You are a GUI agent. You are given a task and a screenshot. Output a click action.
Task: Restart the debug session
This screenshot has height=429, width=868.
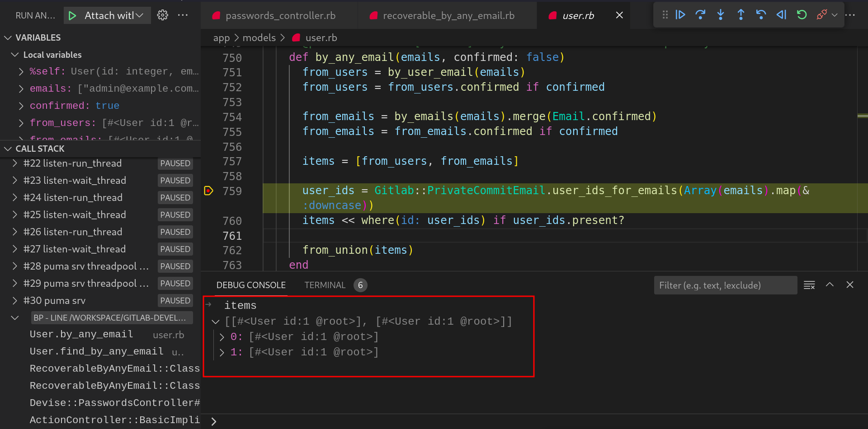[802, 15]
